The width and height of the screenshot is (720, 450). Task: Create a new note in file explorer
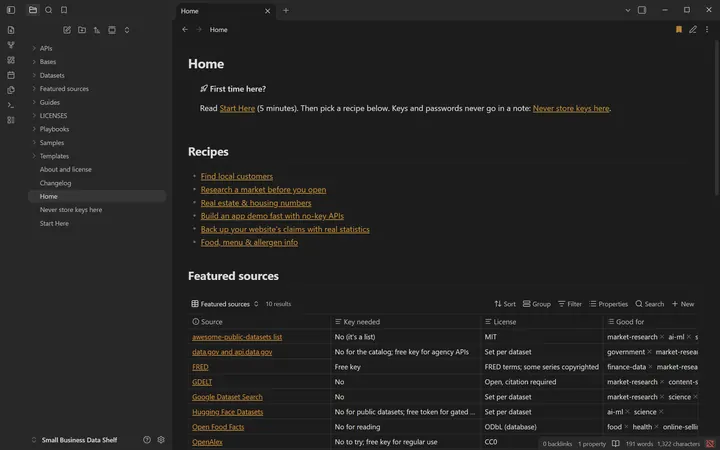pos(67,30)
